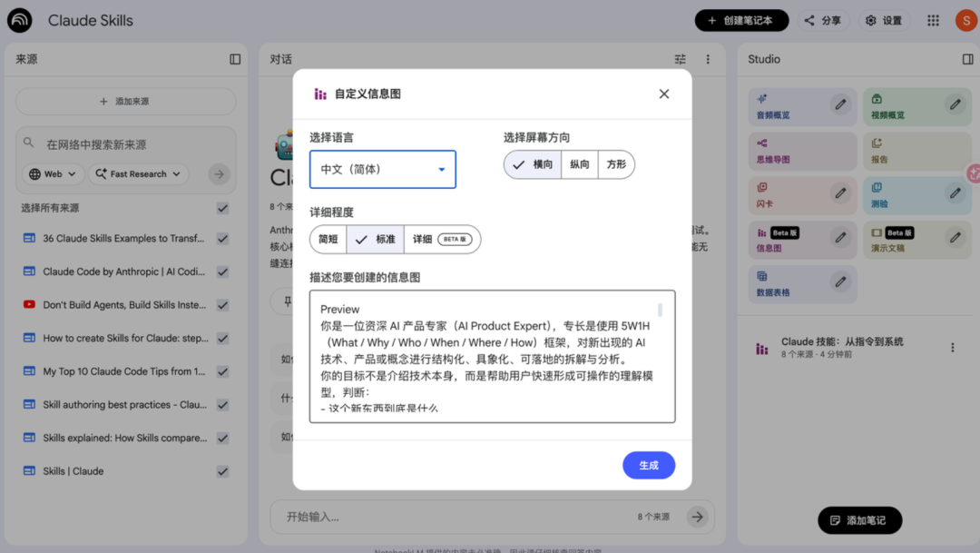This screenshot has width=980, height=553.
Task: Open the Google apps grid icon
Action: click(x=933, y=20)
